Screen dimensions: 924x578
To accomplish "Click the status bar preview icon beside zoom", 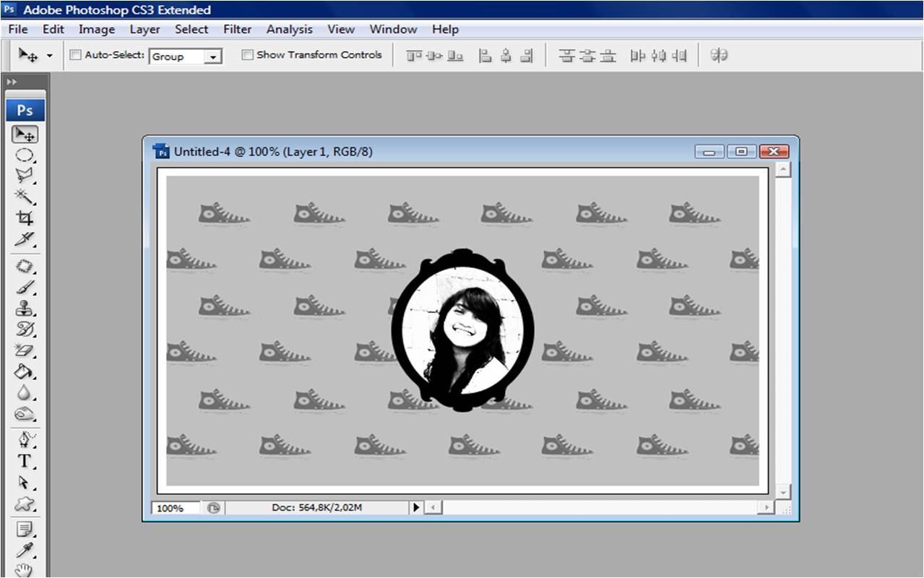I will click(213, 508).
